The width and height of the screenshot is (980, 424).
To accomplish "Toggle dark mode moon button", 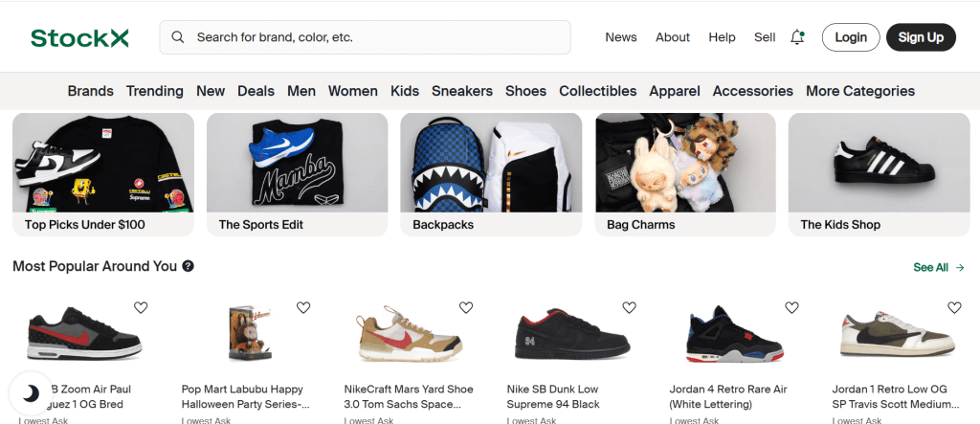I will [31, 393].
